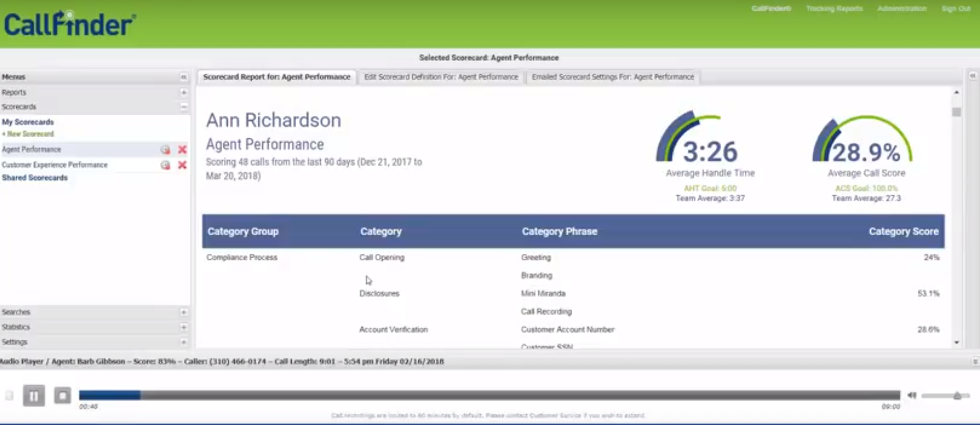Stop the audio playback
Viewport: 980px width, 425px height.
[62, 396]
